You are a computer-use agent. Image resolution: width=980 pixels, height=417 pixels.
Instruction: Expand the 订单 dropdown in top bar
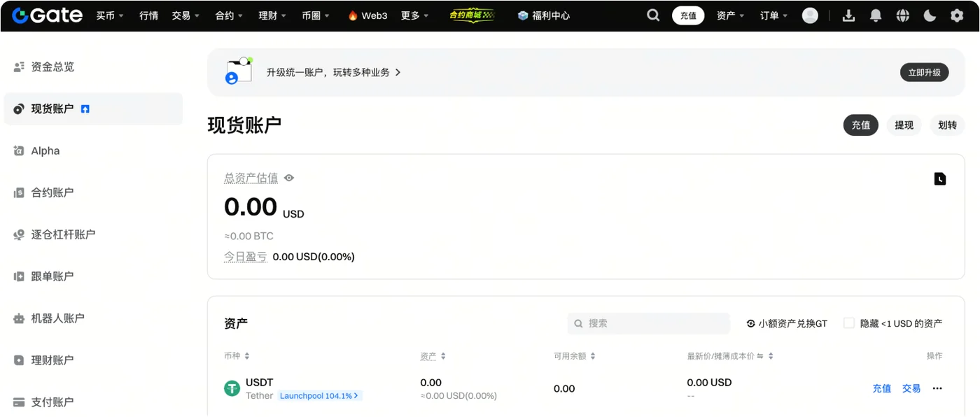[x=774, y=15]
